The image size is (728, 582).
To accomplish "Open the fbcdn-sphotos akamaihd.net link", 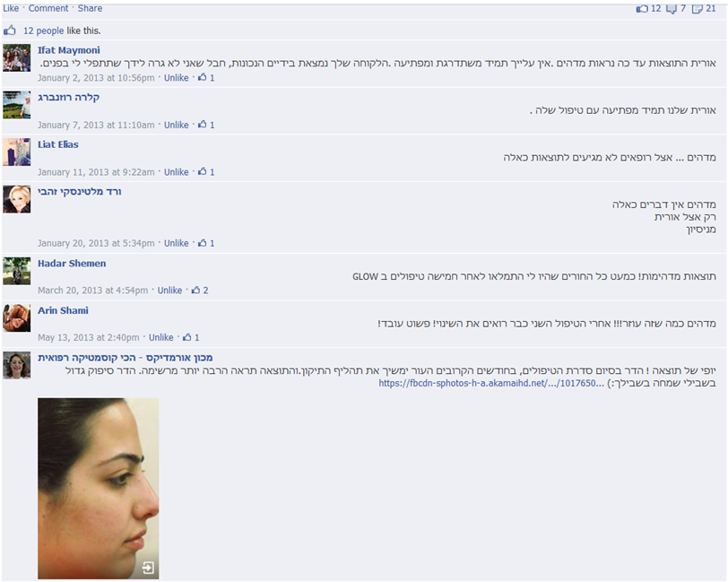I will [491, 383].
